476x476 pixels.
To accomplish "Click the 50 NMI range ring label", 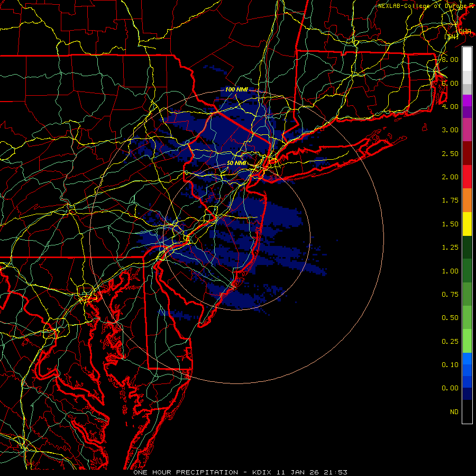I will 236,163.
